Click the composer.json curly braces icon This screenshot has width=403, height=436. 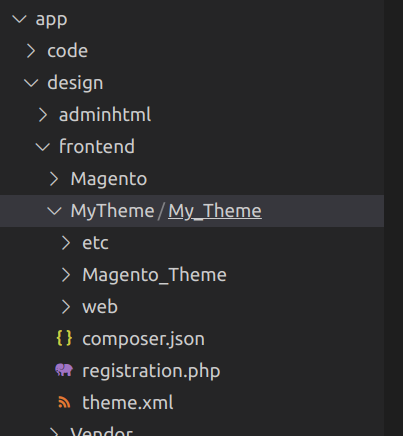(x=64, y=338)
